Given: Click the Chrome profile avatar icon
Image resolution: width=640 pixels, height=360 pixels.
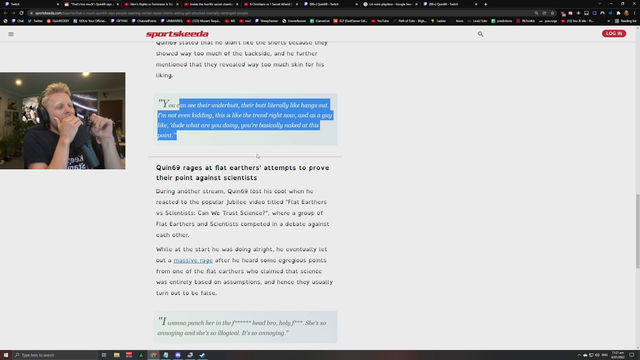Looking at the screenshot, I should click(627, 13).
